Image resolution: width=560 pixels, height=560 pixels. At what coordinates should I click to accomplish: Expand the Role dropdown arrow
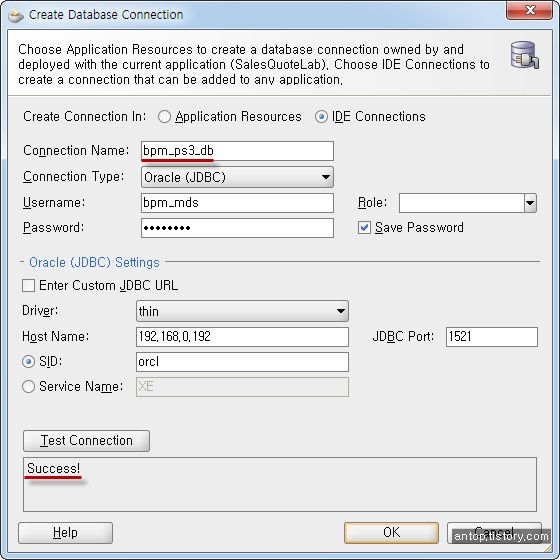point(530,203)
